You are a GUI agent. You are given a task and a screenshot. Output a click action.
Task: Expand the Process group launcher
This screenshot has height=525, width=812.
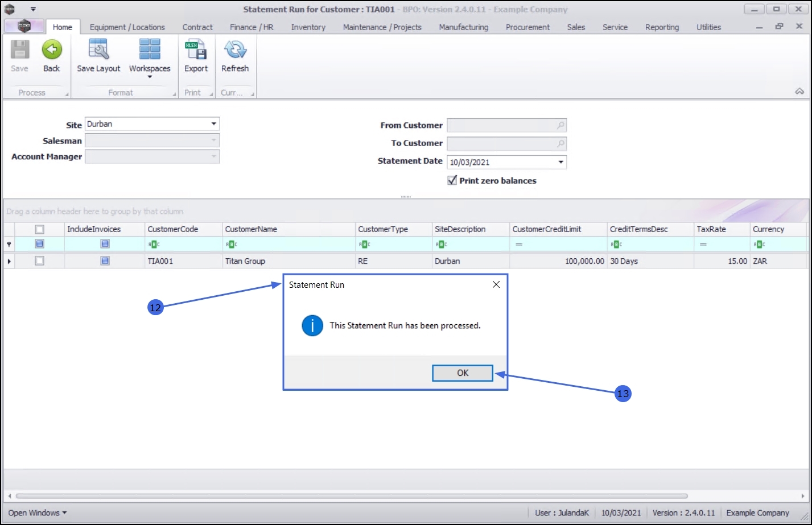coord(67,94)
